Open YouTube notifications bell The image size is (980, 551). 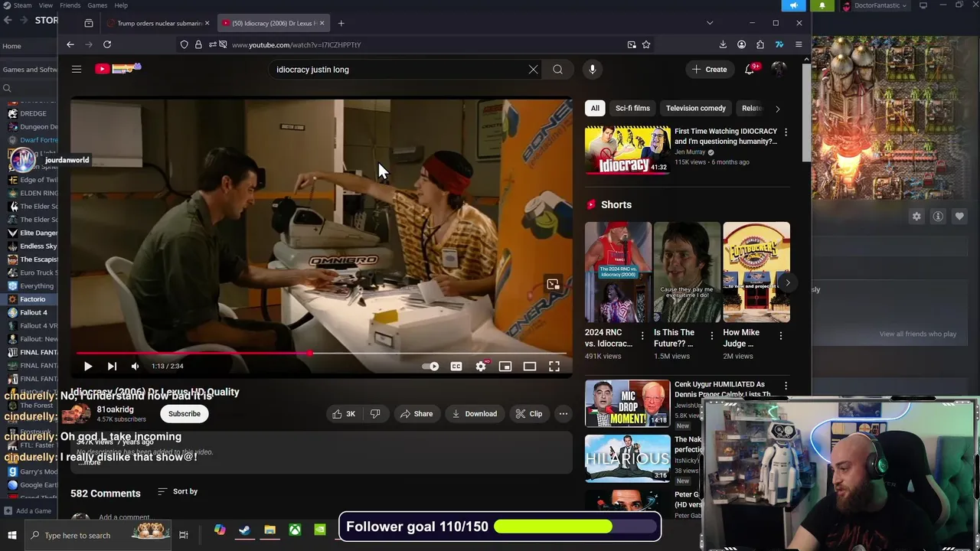(750, 69)
